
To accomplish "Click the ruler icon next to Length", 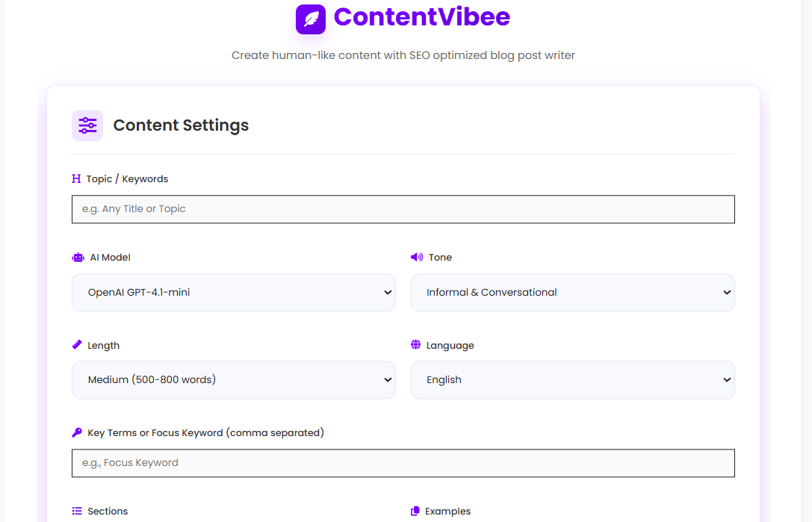I will pyautogui.click(x=77, y=345).
